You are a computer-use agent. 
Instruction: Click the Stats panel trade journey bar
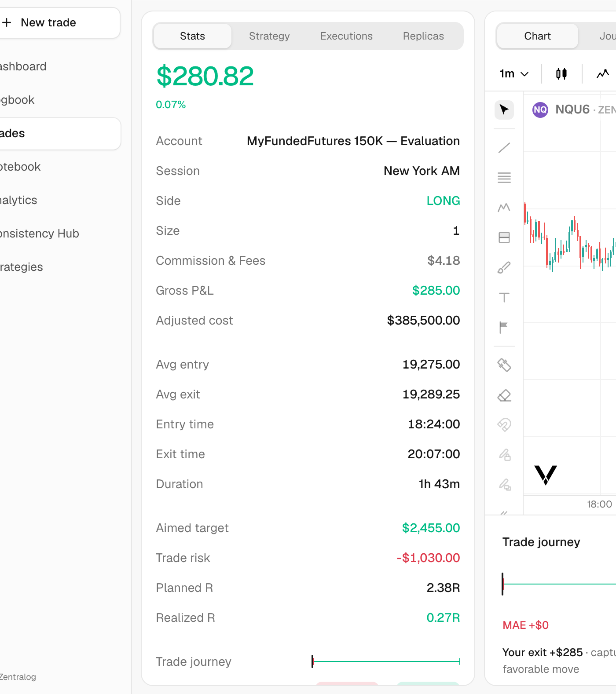pyautogui.click(x=386, y=661)
